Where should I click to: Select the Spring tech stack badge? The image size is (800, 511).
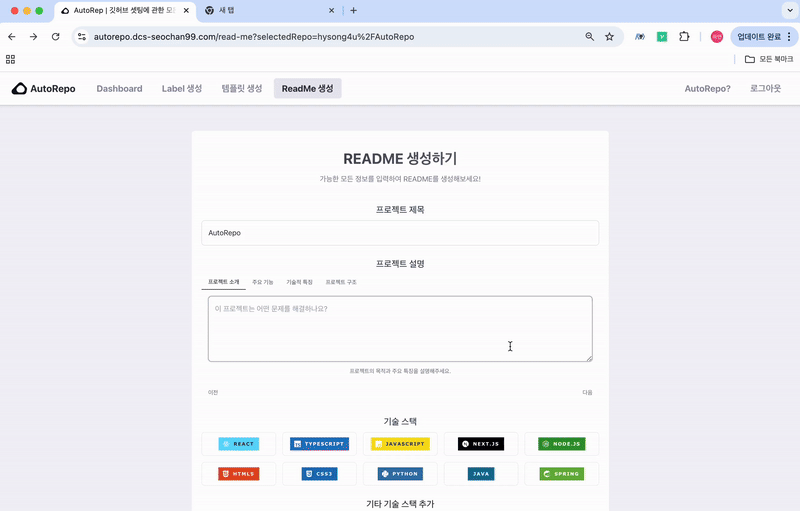562,474
